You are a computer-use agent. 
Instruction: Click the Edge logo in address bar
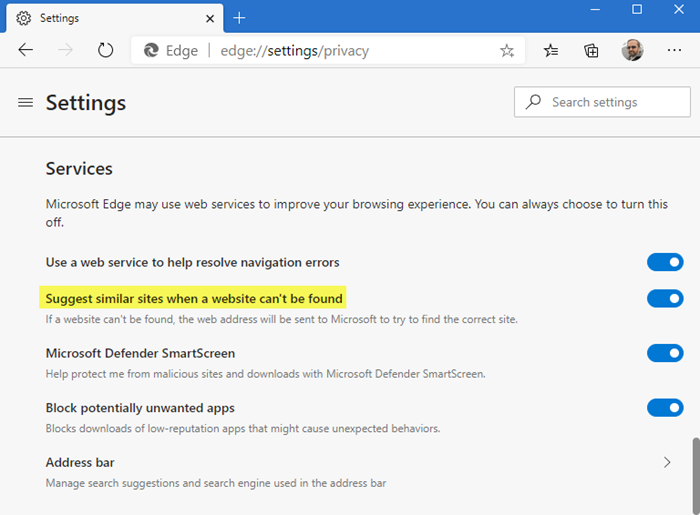tap(151, 50)
